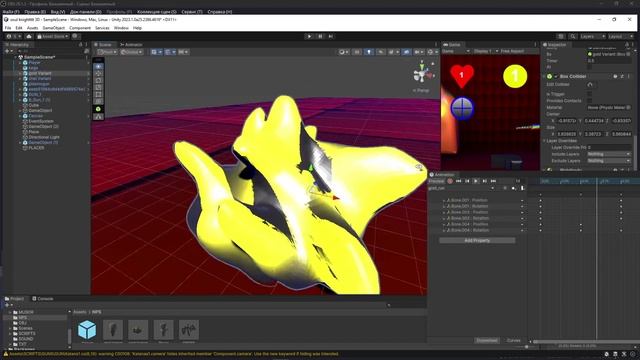Select the Move tool in Scene tools

(x=98, y=73)
